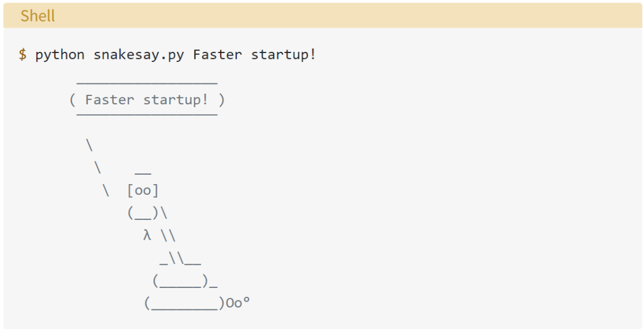Click the snake's [oo] eyes
Viewport: 644px width, 332px height.
143,191
